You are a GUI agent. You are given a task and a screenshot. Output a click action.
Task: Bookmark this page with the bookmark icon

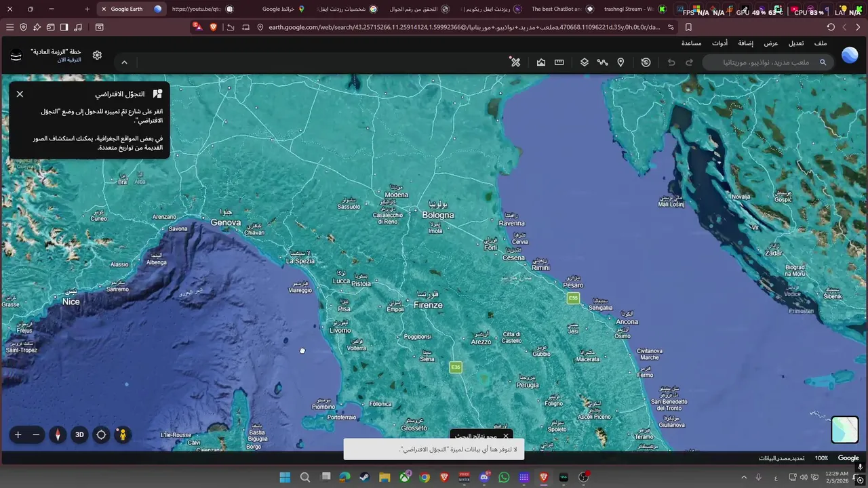[688, 27]
